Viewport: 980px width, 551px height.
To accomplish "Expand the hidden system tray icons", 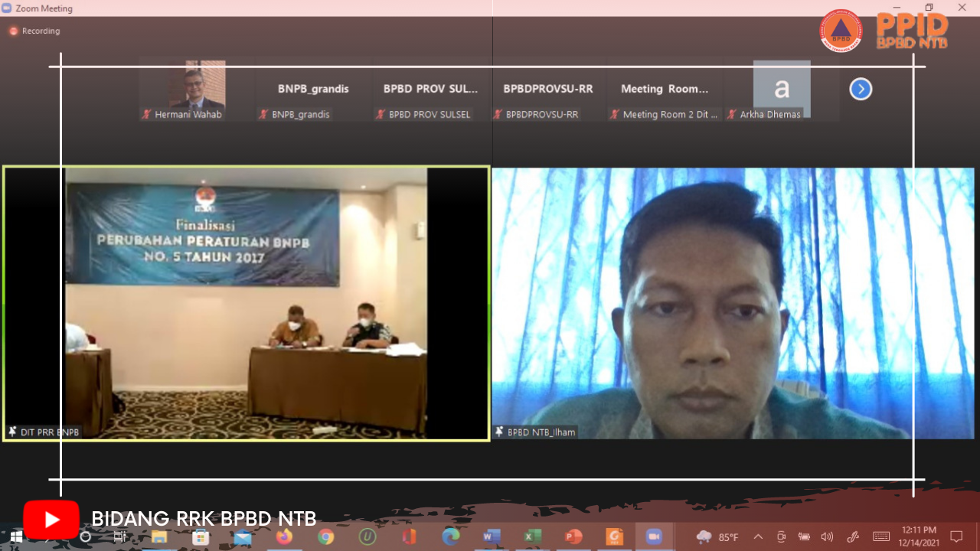I will point(758,537).
